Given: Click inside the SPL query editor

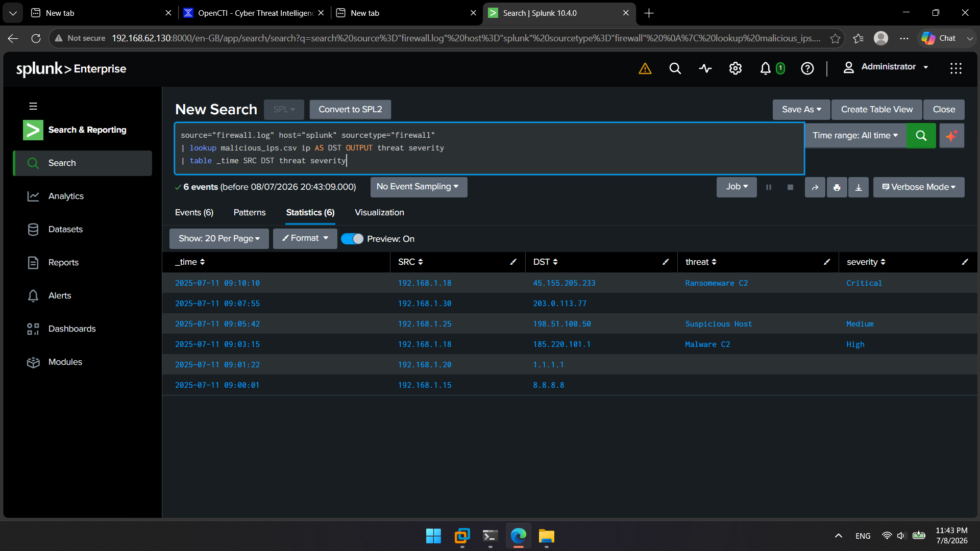Looking at the screenshot, I should pyautogui.click(x=489, y=148).
